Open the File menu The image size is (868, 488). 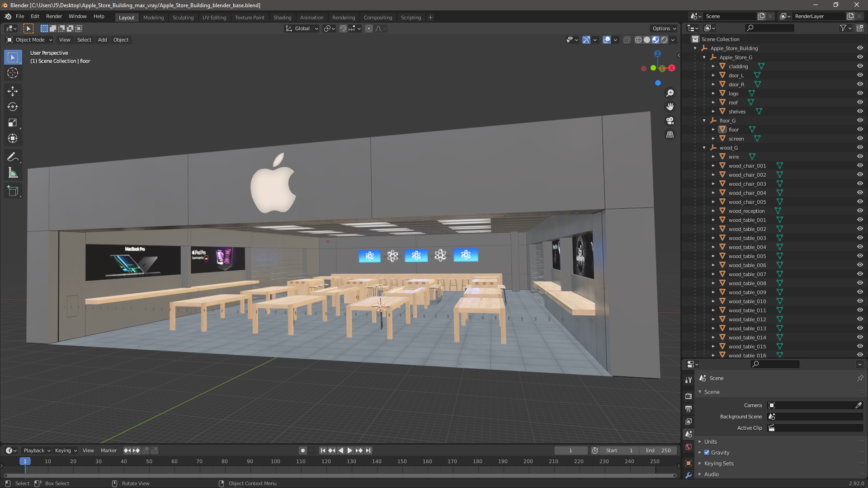click(20, 16)
